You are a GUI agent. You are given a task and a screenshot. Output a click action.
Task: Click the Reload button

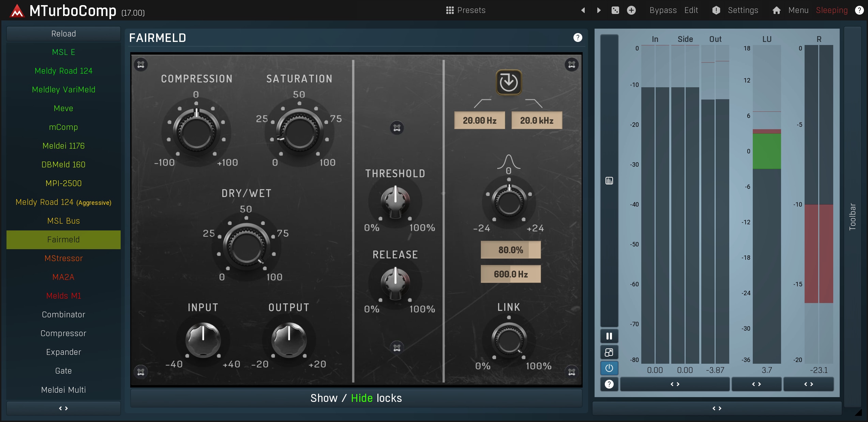63,34
